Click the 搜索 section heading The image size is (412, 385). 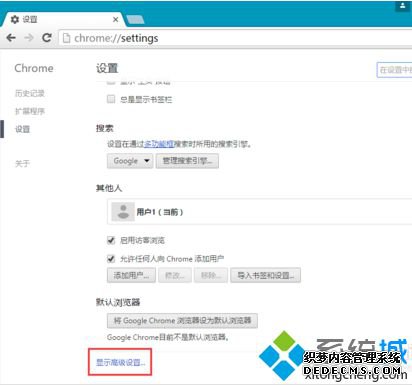pyautogui.click(x=105, y=128)
